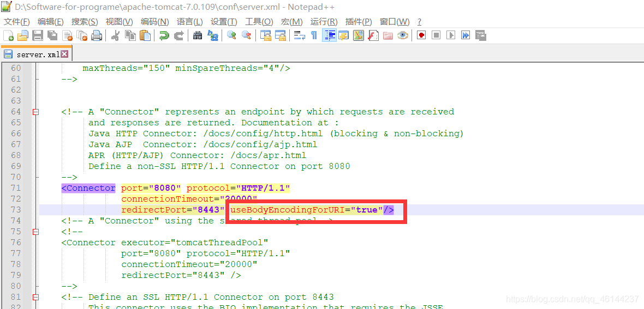Click line number 73 in the margin
This screenshot has width=644, height=309.
coord(16,210)
